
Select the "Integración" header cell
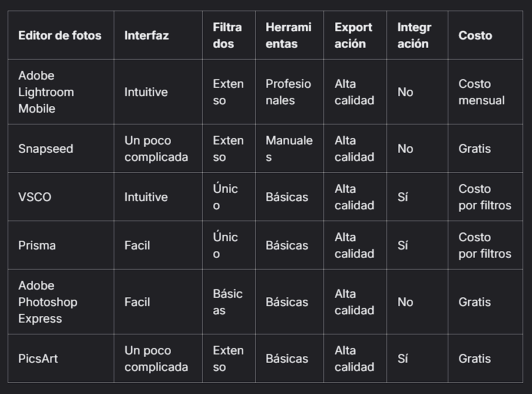coord(414,35)
